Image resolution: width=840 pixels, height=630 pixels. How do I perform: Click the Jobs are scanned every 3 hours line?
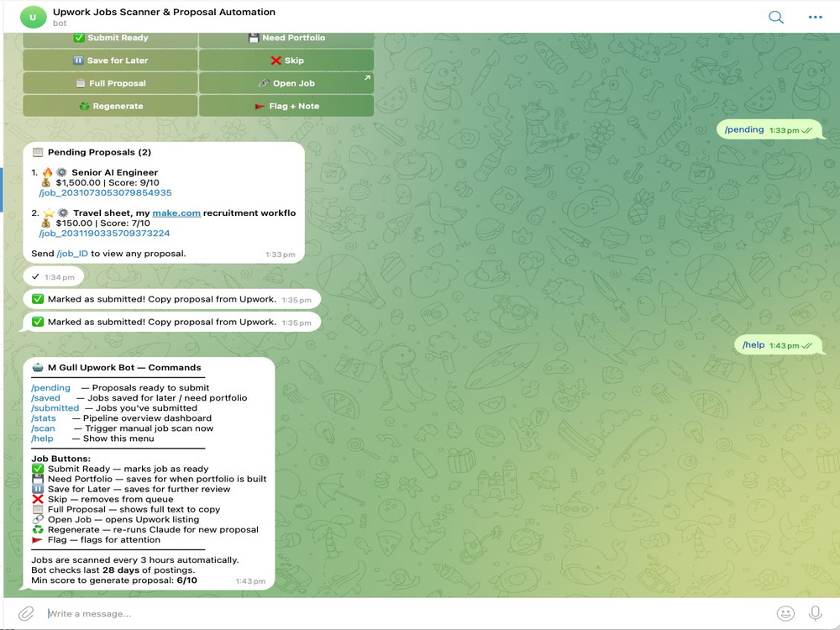coord(135,559)
